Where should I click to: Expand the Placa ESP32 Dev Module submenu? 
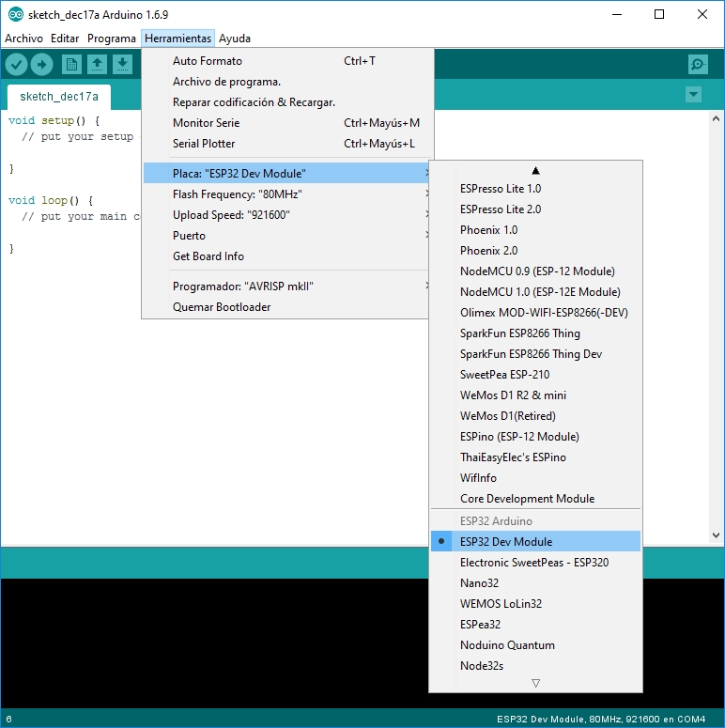[x=287, y=173]
